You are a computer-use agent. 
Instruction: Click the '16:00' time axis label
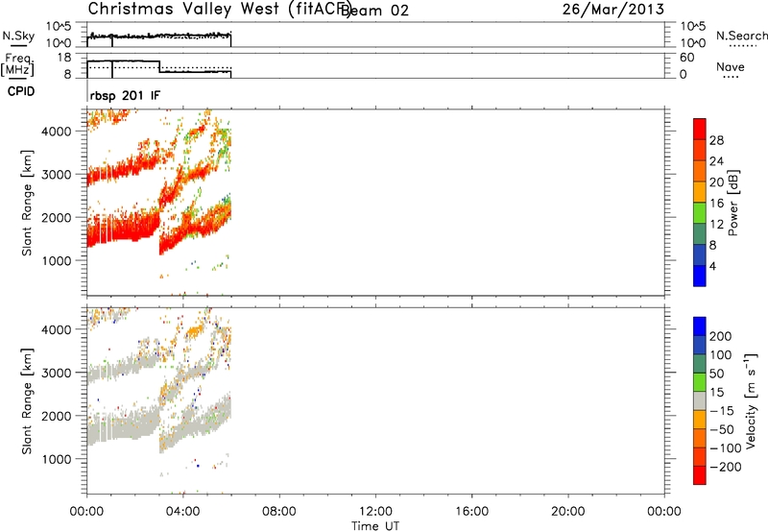pyautogui.click(x=471, y=512)
